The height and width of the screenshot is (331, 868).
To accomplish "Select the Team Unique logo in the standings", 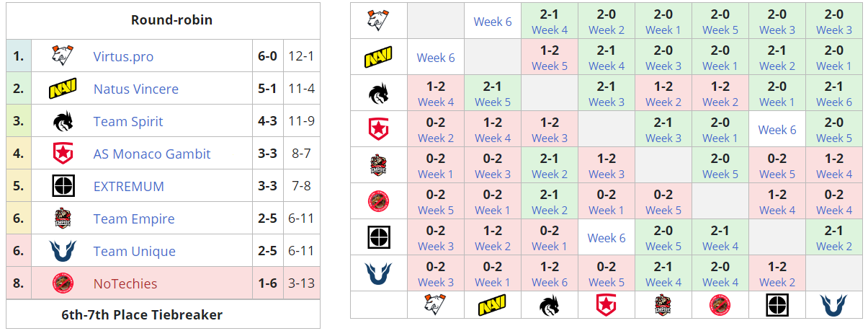I will [63, 251].
